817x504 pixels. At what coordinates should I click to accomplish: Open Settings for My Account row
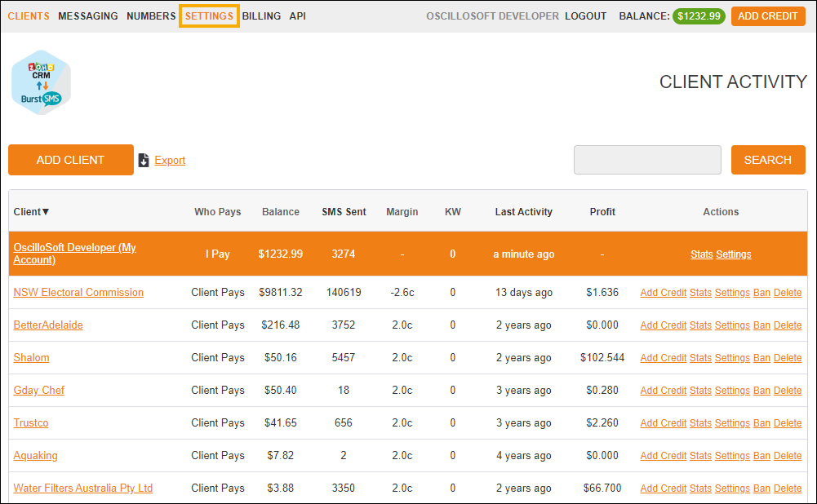[x=734, y=254]
